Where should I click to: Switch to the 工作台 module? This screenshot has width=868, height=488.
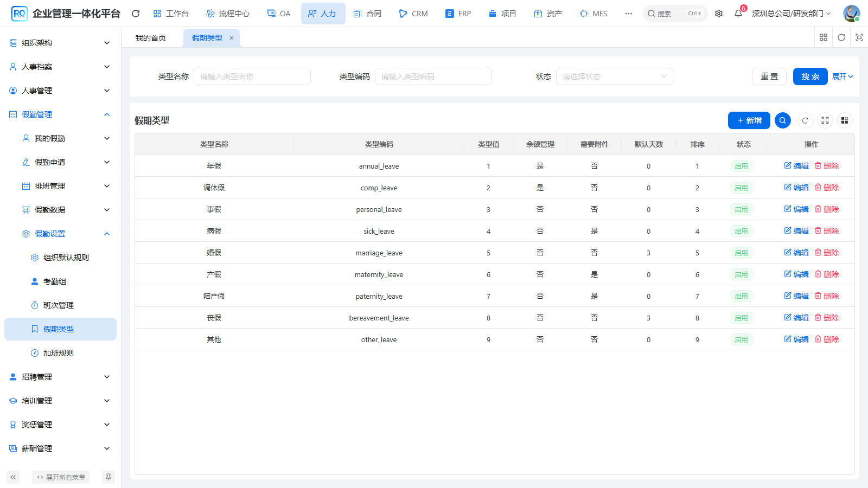171,14
